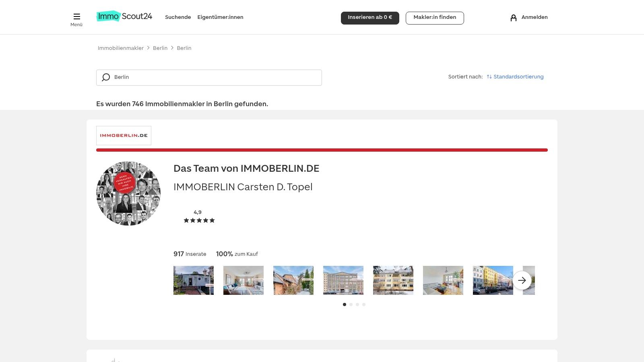Viewport: 644px width, 362px height.
Task: Click the Anmelden person icon
Action: click(x=514, y=18)
